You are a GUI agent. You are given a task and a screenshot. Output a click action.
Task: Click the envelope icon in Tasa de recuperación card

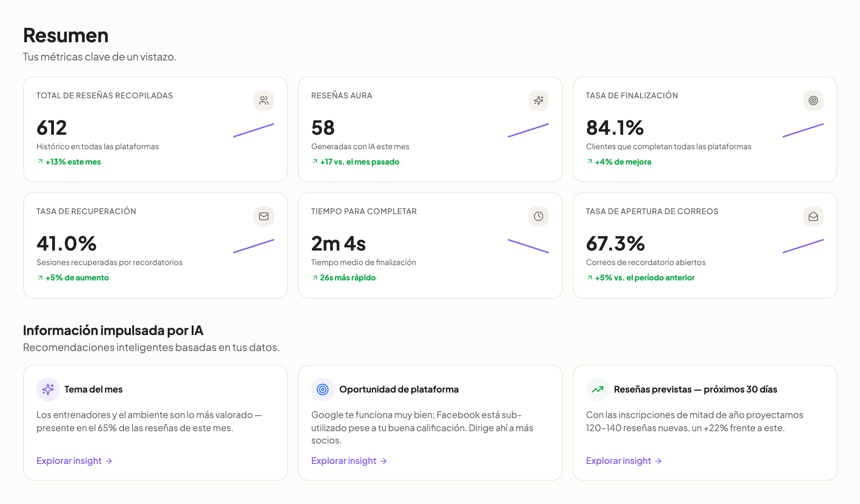[x=264, y=216]
